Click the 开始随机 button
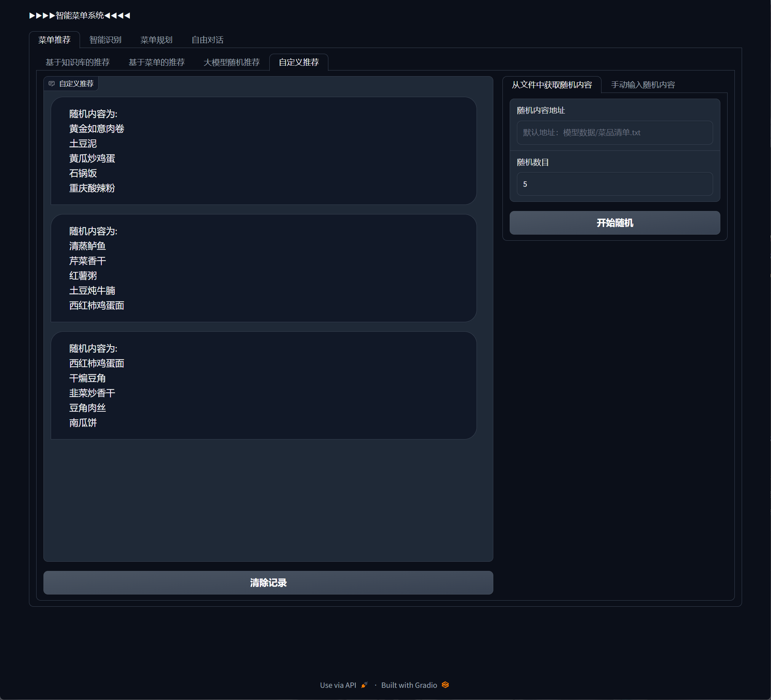 614,223
